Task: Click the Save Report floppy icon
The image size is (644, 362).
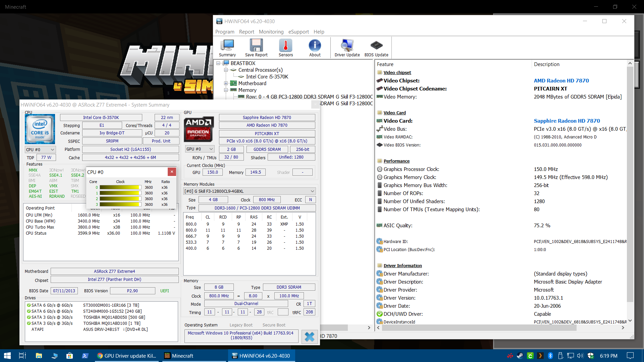Action: click(x=256, y=48)
